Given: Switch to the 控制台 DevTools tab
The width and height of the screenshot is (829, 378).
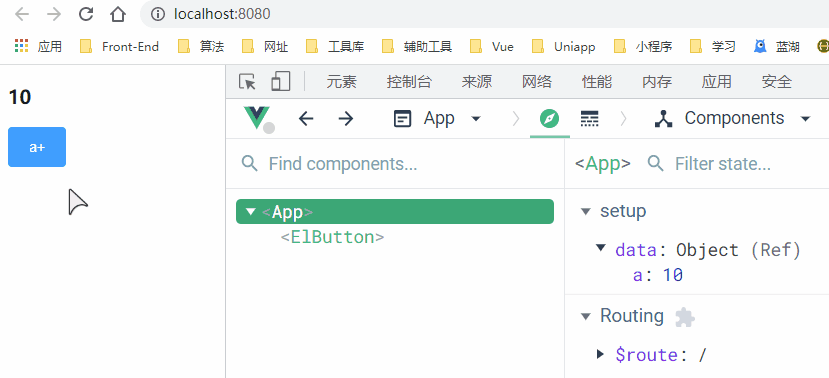Looking at the screenshot, I should point(409,82).
